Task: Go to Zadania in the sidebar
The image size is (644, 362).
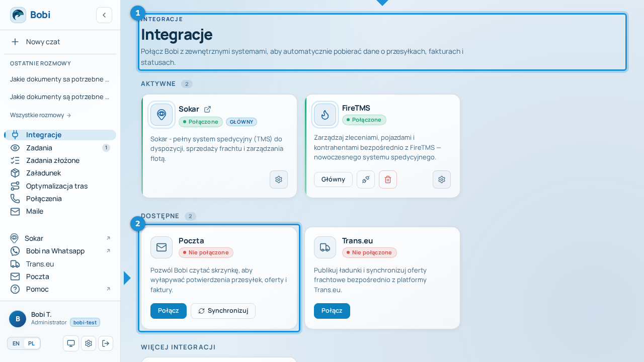Action: pyautogui.click(x=60, y=148)
